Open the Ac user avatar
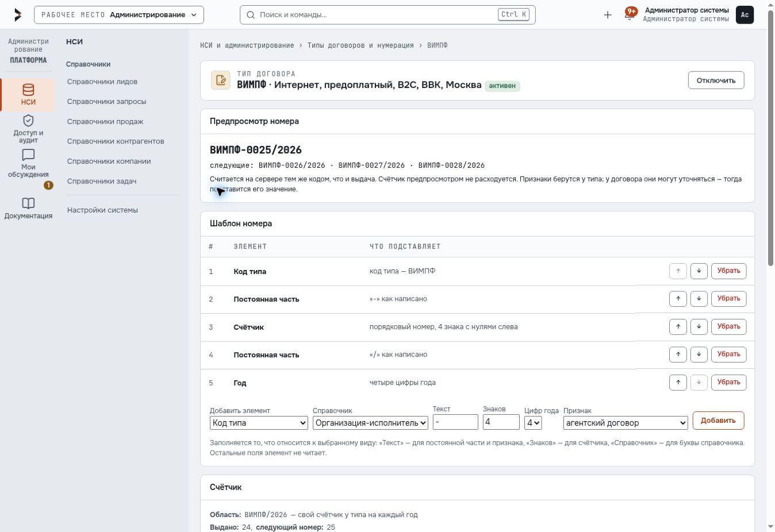 [745, 15]
